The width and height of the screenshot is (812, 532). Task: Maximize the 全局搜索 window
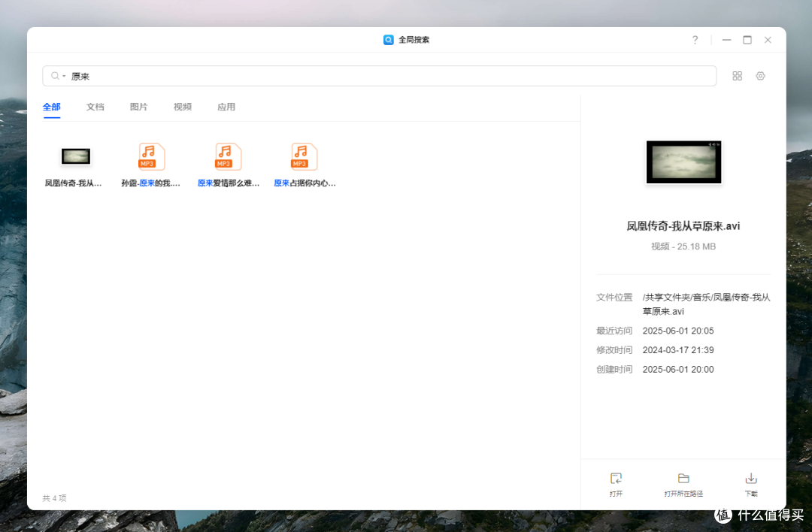tap(747, 40)
